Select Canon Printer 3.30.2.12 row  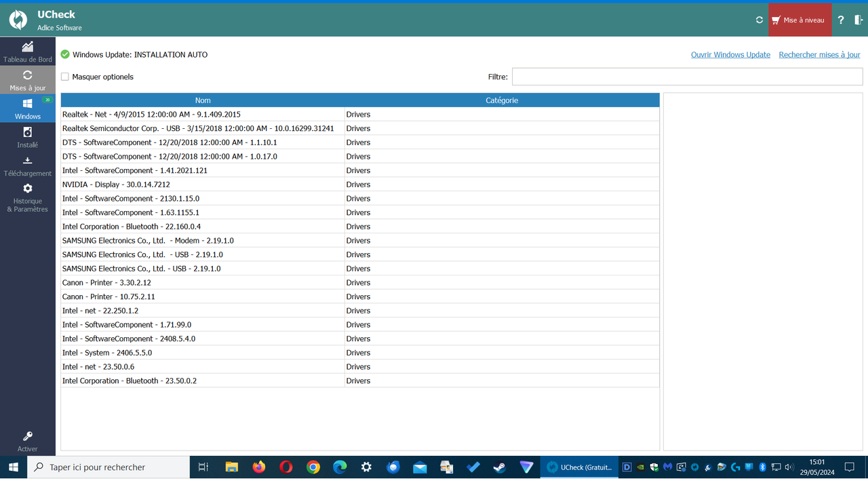[360, 283]
